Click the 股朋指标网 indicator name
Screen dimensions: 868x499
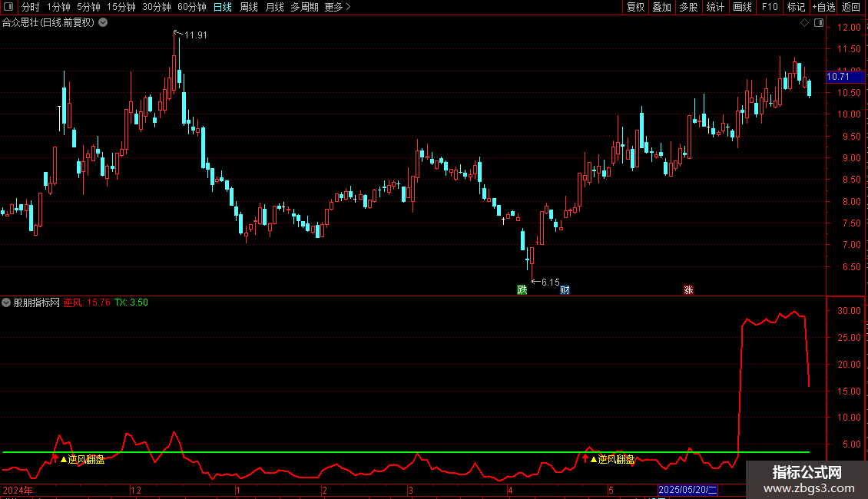(x=37, y=302)
